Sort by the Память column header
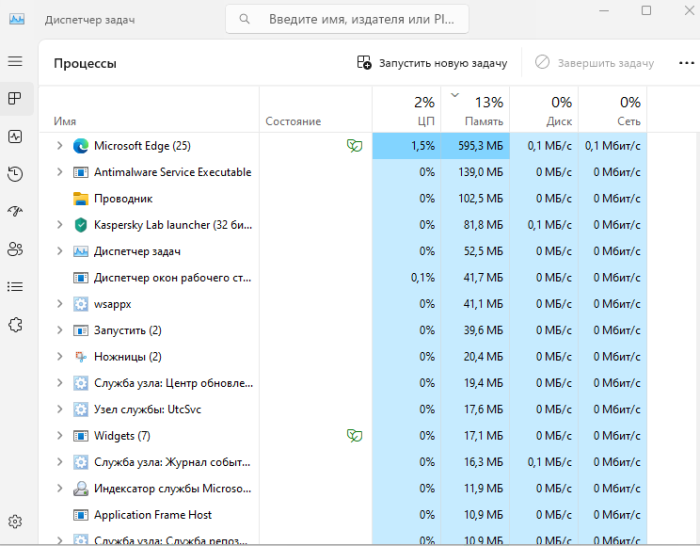Screen dimensions: 700x546 point(475,110)
